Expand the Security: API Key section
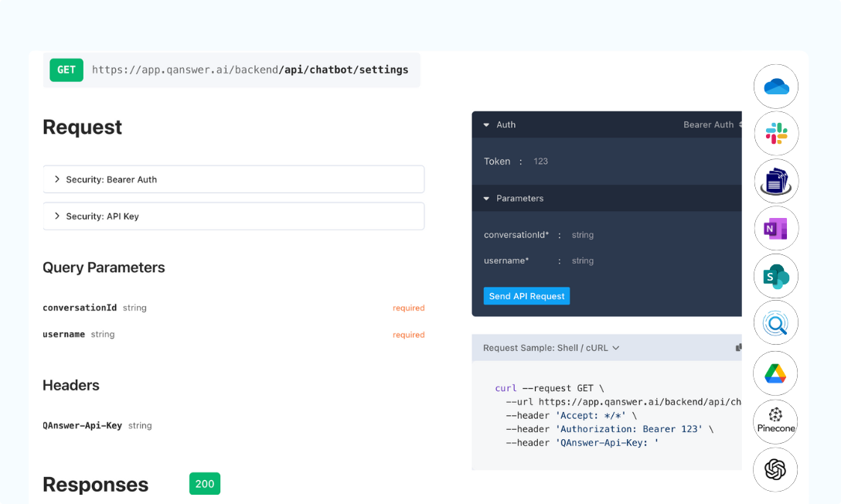841x504 pixels. [233, 216]
